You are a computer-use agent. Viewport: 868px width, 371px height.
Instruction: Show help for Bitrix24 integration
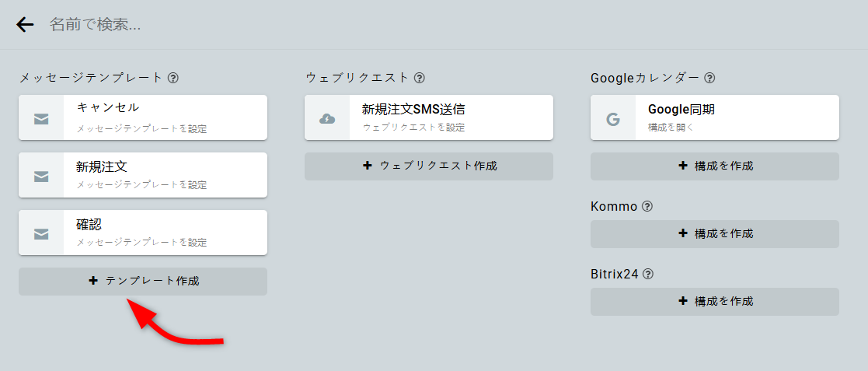(x=648, y=274)
